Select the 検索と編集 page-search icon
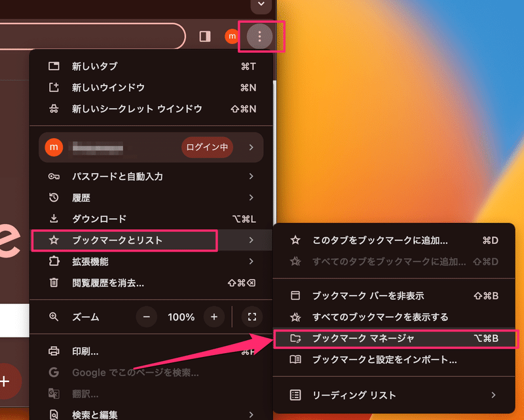This screenshot has width=524, height=420. (x=54, y=415)
